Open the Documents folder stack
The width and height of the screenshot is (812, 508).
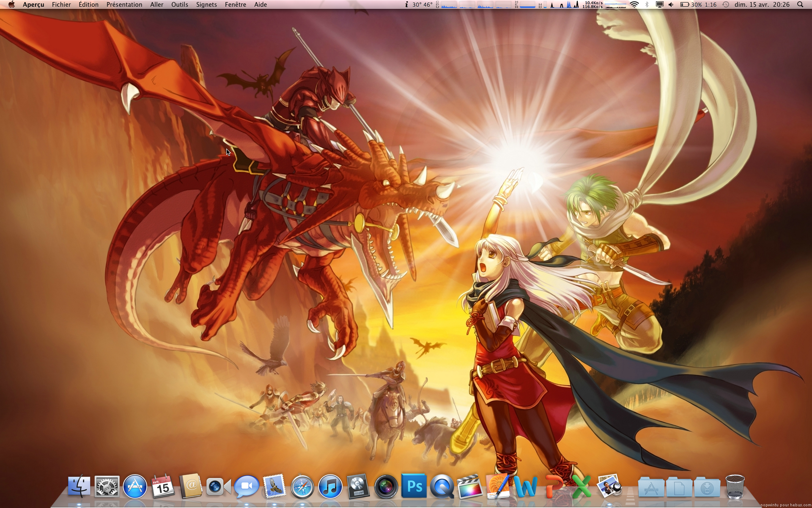pyautogui.click(x=679, y=487)
